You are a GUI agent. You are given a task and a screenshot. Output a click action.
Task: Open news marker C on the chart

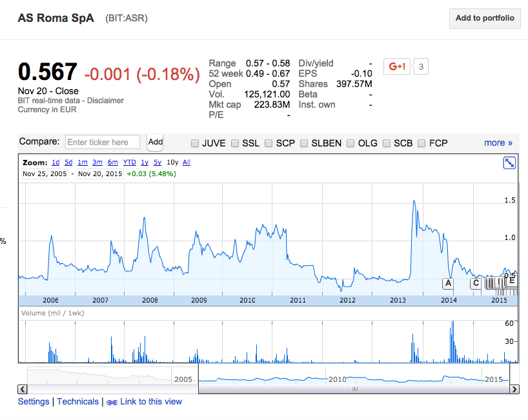[476, 283]
